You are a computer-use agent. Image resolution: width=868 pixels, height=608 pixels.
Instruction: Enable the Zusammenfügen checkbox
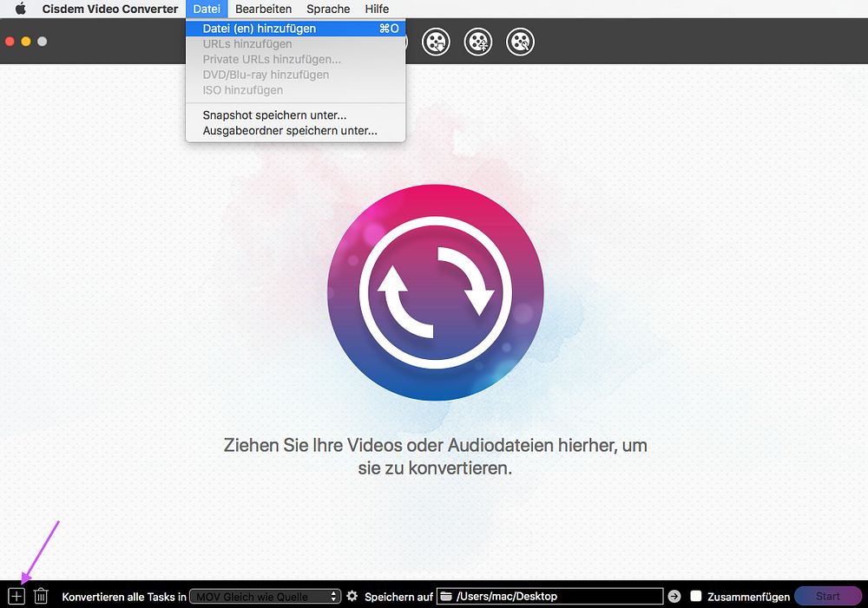(696, 596)
